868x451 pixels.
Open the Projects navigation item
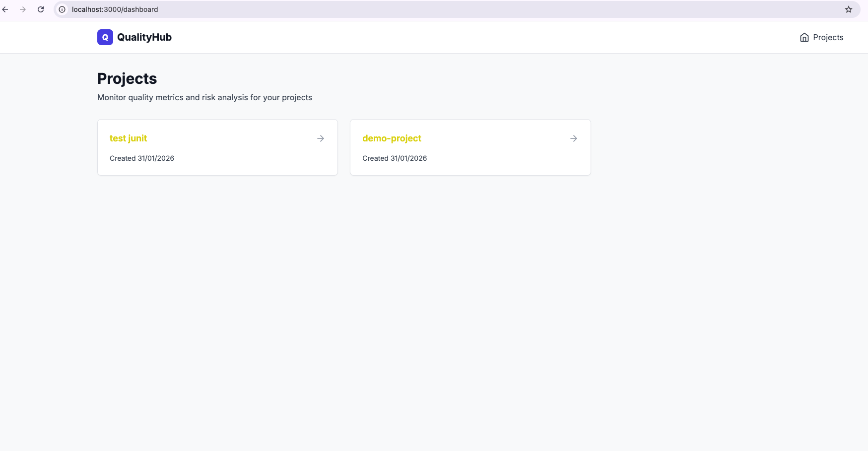click(x=828, y=37)
